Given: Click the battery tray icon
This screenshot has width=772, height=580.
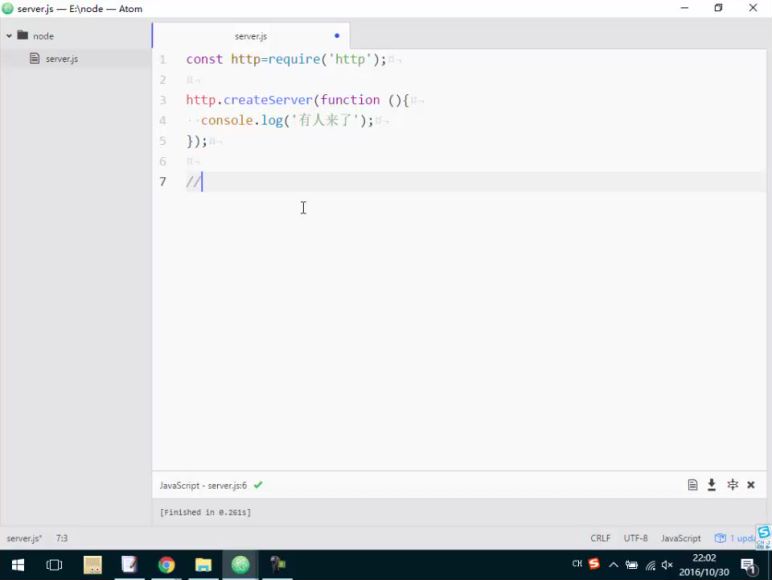Looking at the screenshot, I should 632,565.
